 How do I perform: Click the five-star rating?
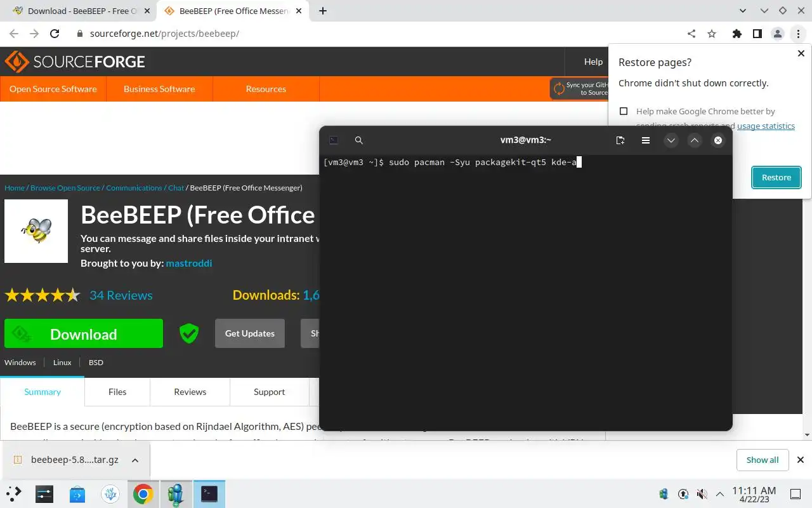click(x=43, y=295)
